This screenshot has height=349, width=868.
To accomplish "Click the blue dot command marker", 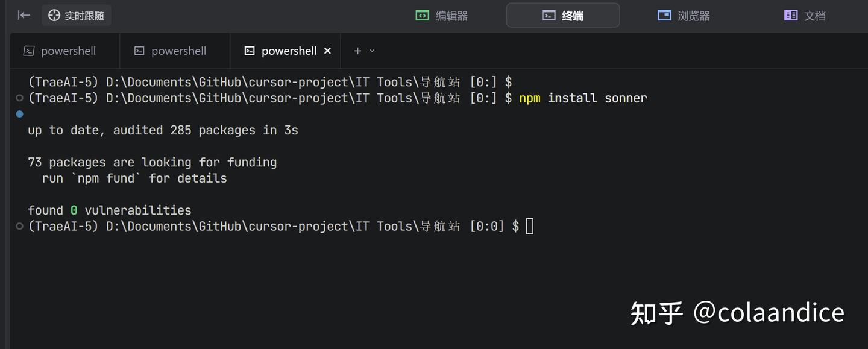I will coord(20,114).
